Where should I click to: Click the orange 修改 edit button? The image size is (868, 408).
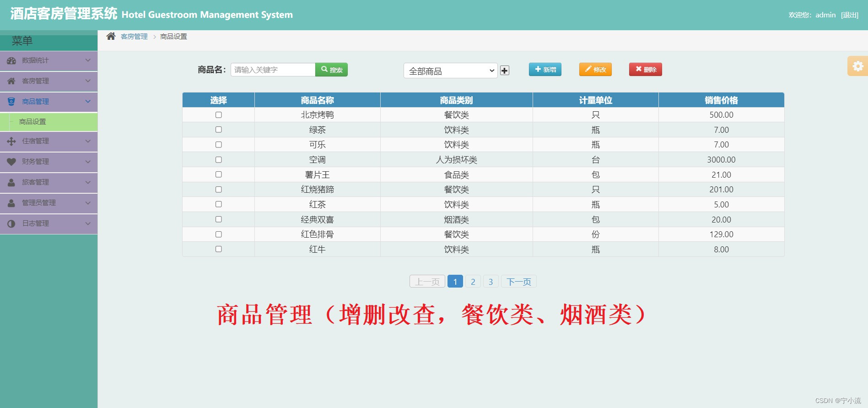click(595, 69)
